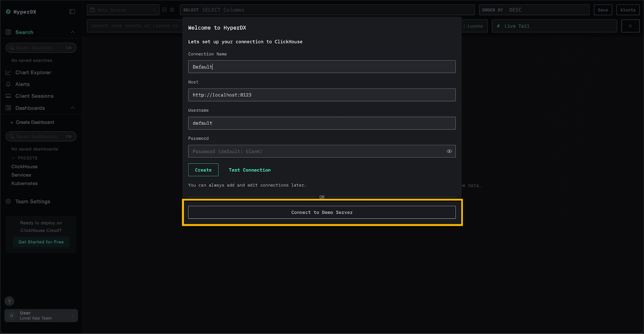
Task: Click the Alerts bell icon in sidebar
Action: point(8,85)
